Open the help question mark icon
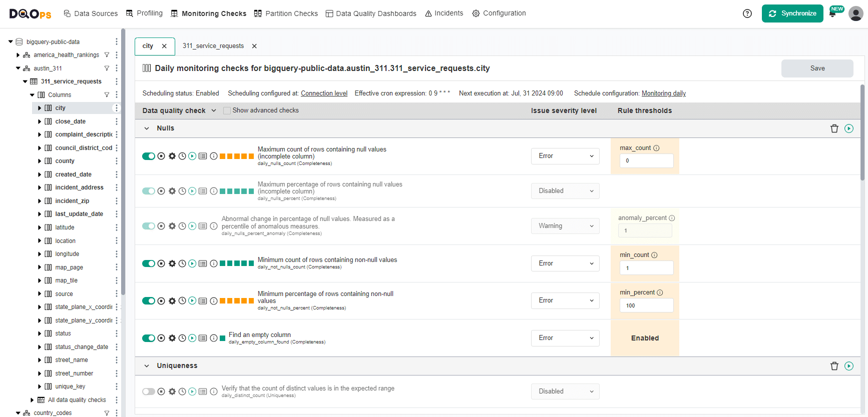868x417 pixels. [747, 13]
